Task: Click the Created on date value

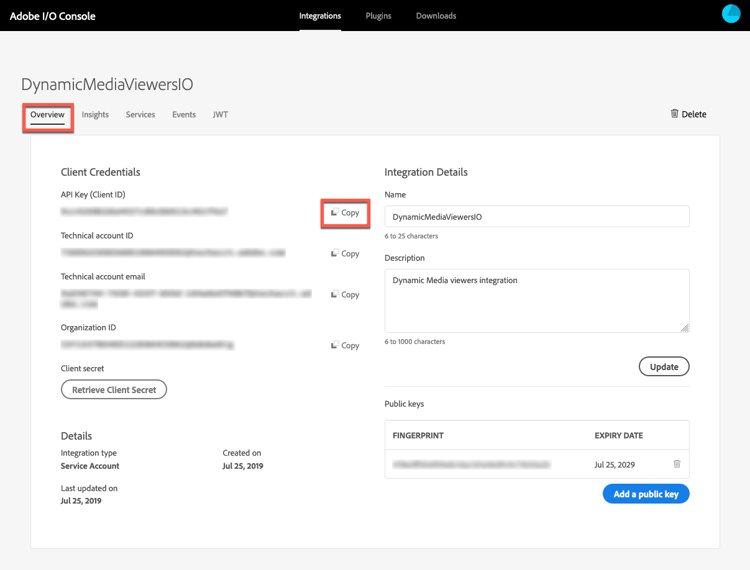Action: (243, 466)
